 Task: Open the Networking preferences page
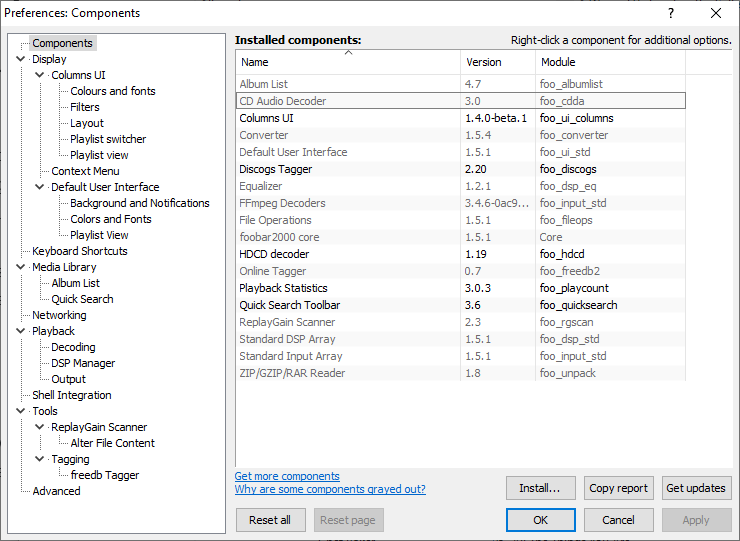[59, 315]
